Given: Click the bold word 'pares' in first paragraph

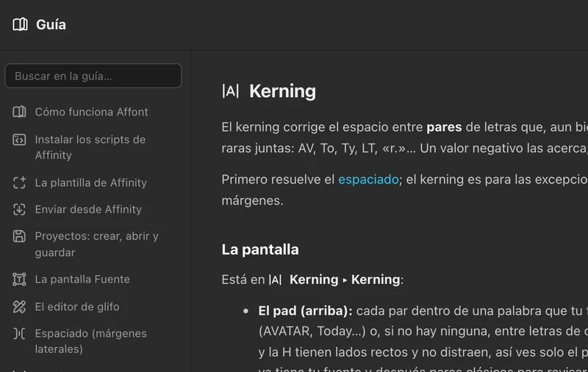Looking at the screenshot, I should [x=444, y=127].
